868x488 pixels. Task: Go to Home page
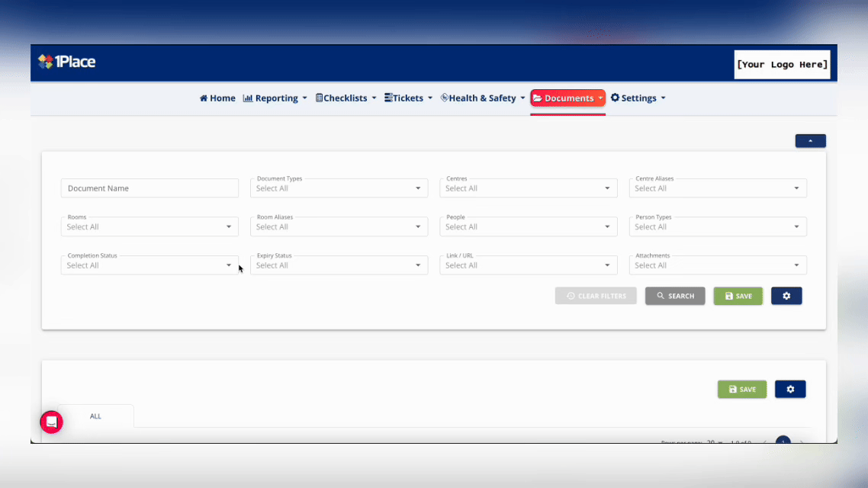tap(217, 98)
